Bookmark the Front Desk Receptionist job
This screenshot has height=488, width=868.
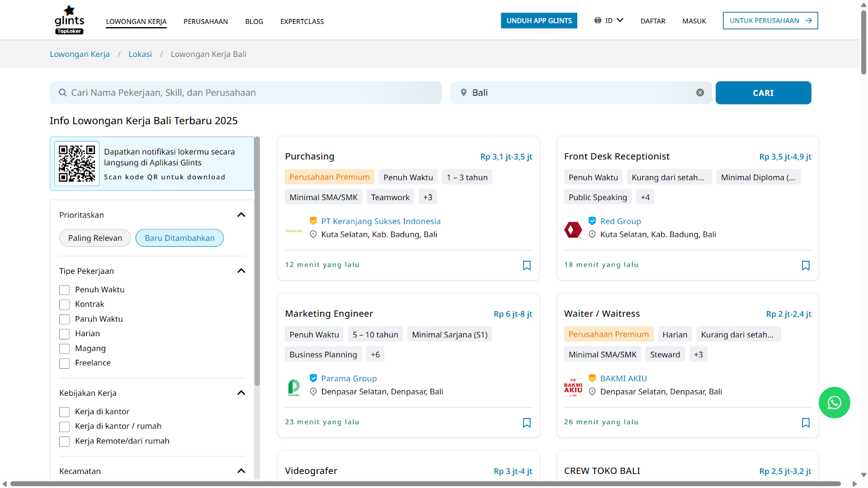point(806,266)
